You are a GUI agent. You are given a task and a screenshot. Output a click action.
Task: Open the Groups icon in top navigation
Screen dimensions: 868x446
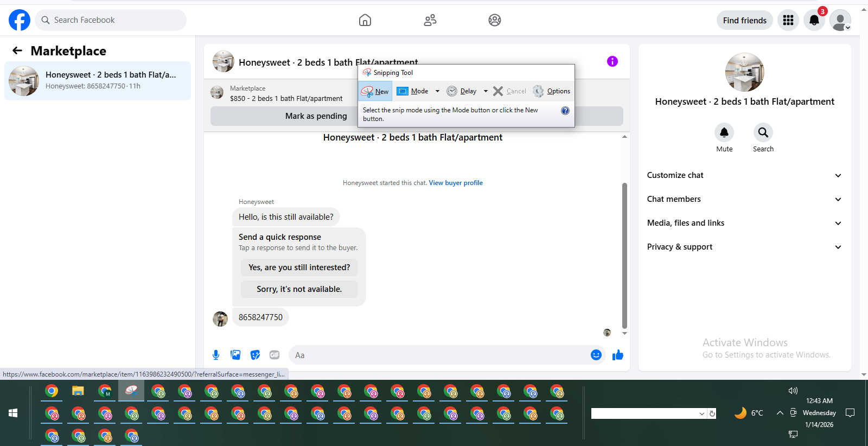click(495, 20)
